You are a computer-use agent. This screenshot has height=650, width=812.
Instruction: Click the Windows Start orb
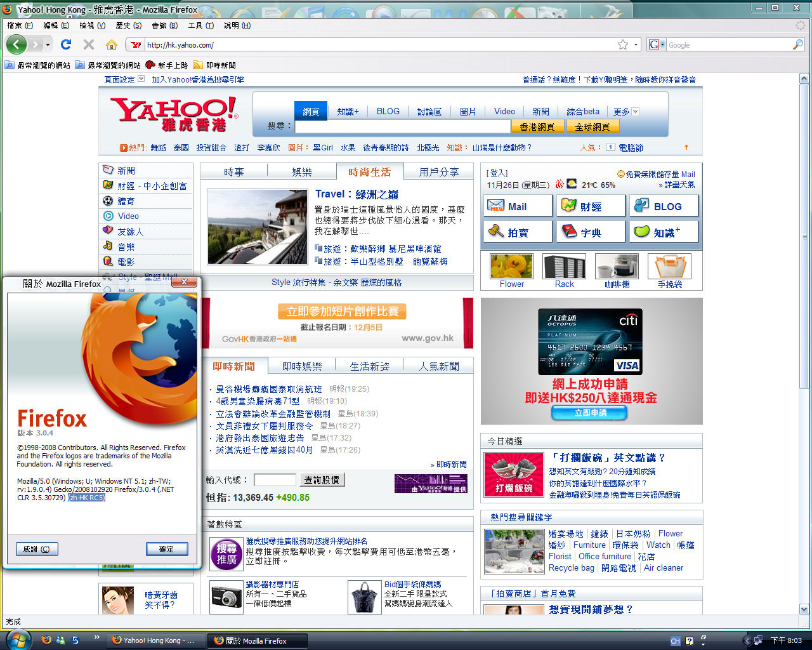[17, 640]
